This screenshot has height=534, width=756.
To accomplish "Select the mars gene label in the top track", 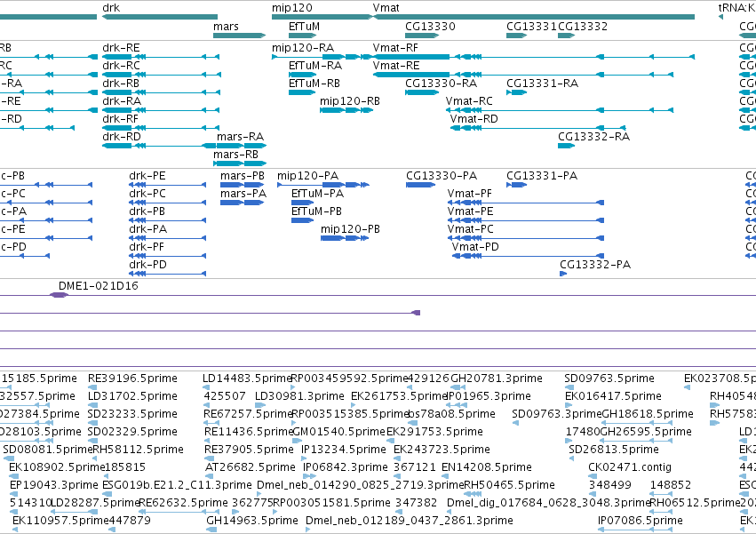I will click(226, 26).
